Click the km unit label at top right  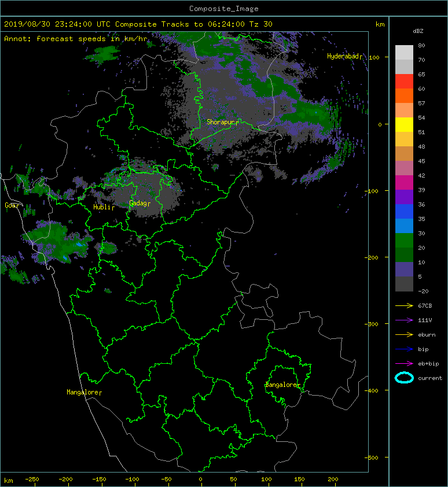[x=380, y=24]
